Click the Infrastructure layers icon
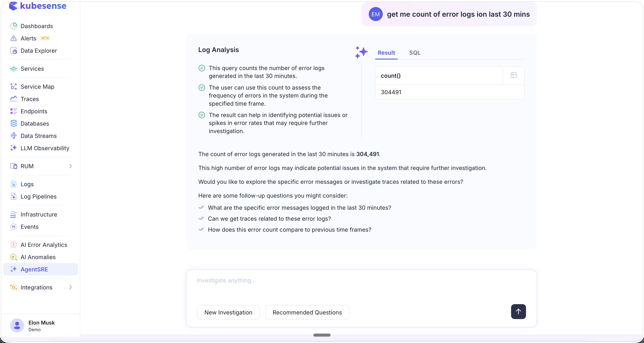Viewport: 644px width, 343px height. coord(14,214)
